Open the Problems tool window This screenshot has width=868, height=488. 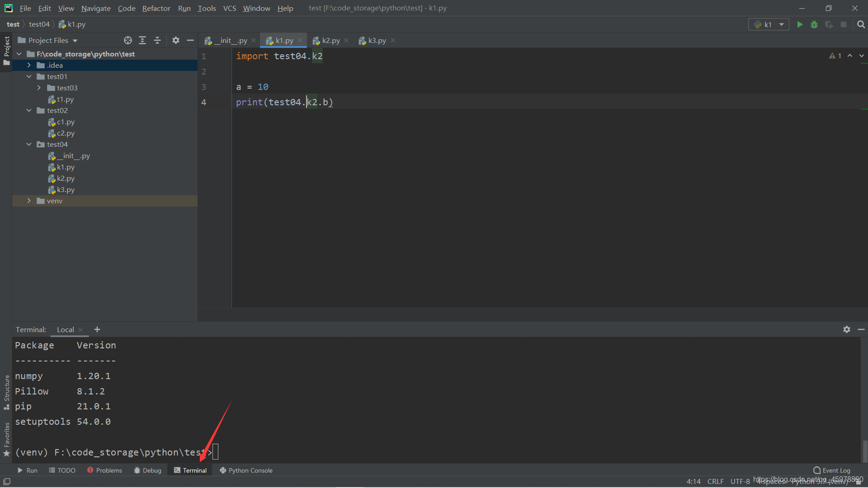point(104,470)
